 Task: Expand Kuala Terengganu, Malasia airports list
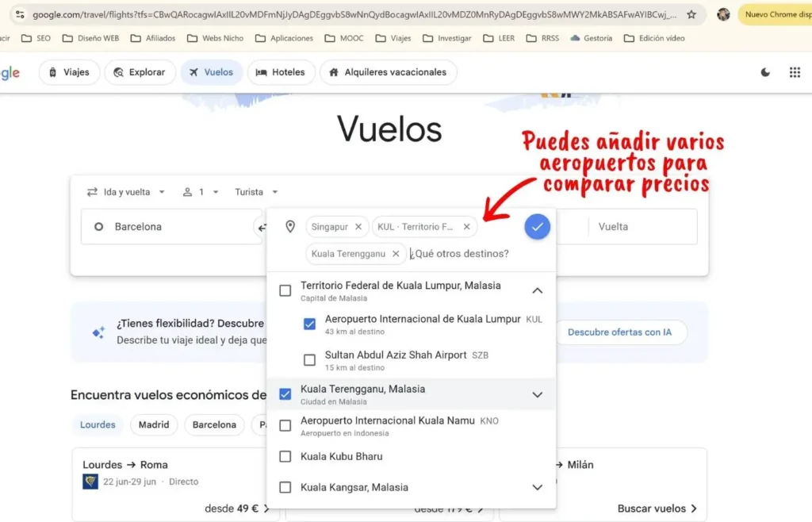pyautogui.click(x=538, y=394)
